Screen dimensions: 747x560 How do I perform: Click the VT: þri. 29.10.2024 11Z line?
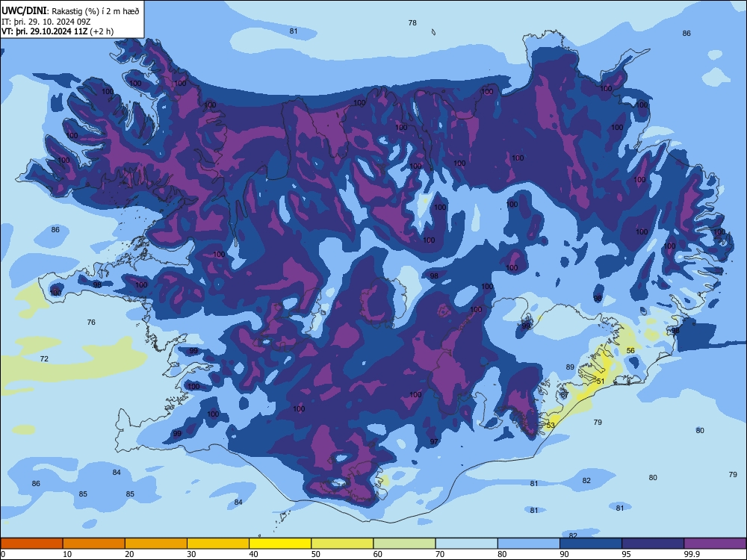point(58,31)
